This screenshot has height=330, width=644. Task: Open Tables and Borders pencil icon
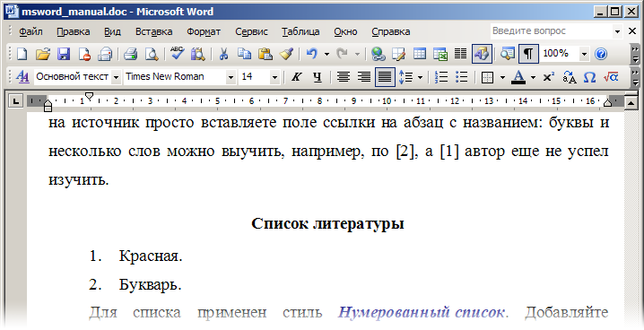[x=398, y=54]
